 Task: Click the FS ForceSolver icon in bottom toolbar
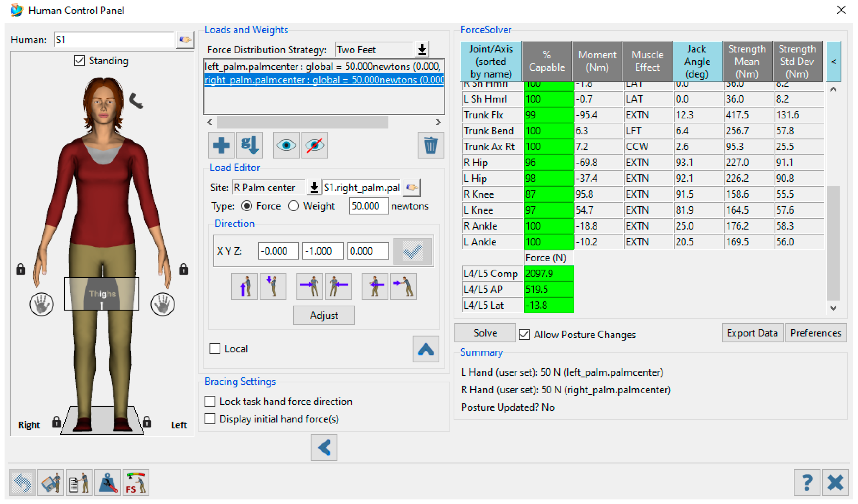[x=136, y=483]
